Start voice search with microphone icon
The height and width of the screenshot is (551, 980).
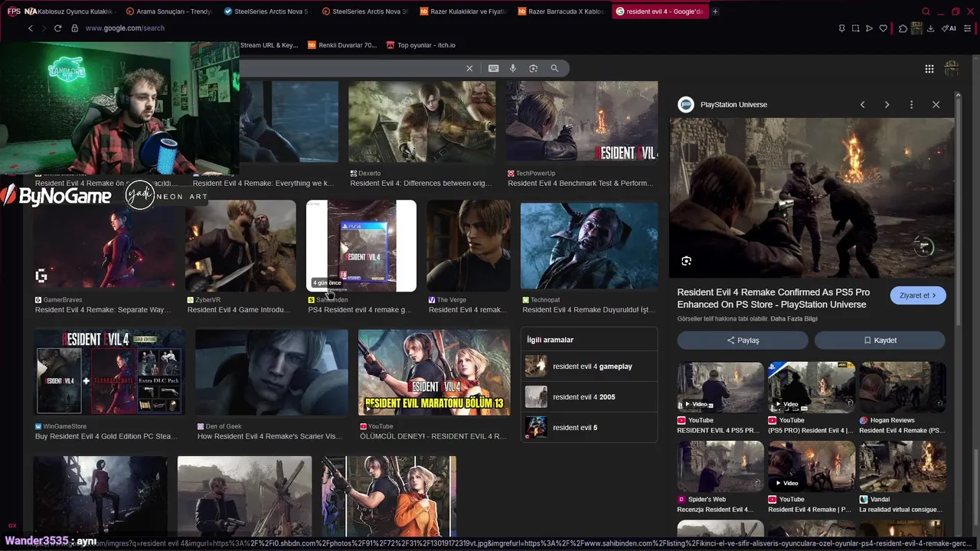[513, 68]
